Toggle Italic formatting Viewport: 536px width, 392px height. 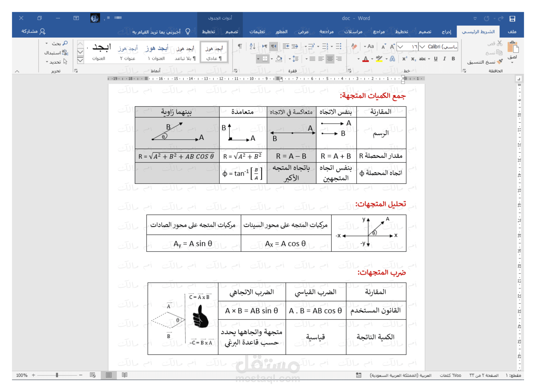tap(444, 59)
